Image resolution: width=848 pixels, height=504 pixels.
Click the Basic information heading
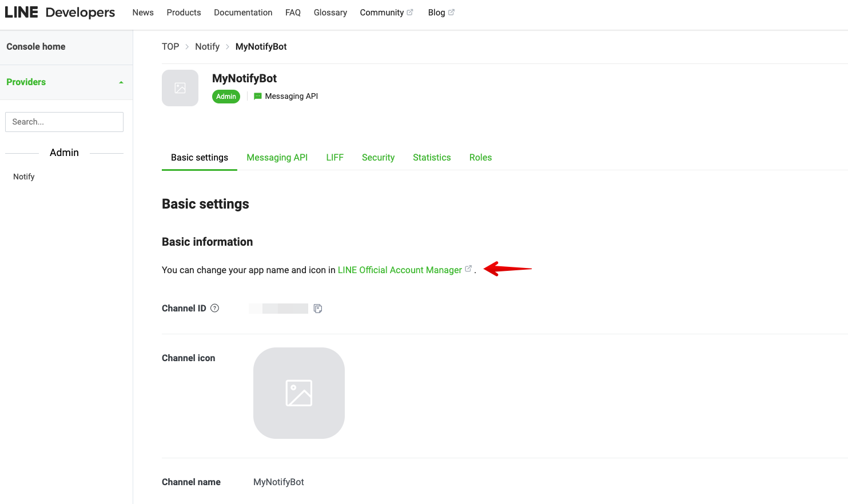[207, 242]
